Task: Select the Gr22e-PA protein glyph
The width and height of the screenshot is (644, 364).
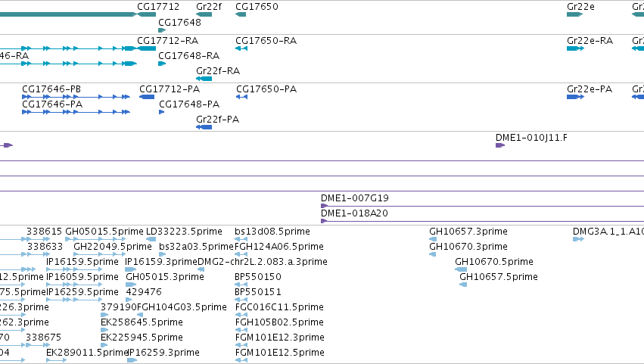Action: click(575, 97)
